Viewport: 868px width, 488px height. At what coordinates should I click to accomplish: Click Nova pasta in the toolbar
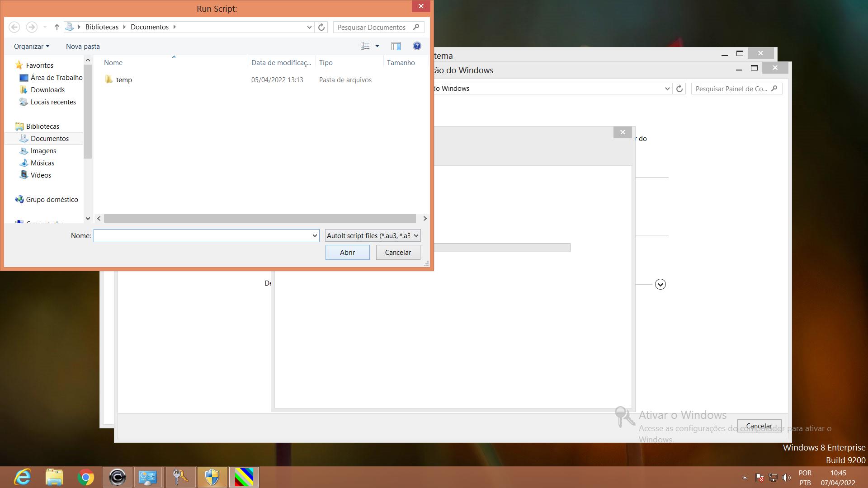click(x=83, y=46)
